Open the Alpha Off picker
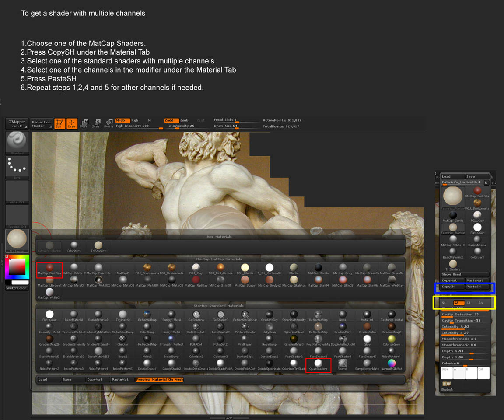 tap(17, 192)
